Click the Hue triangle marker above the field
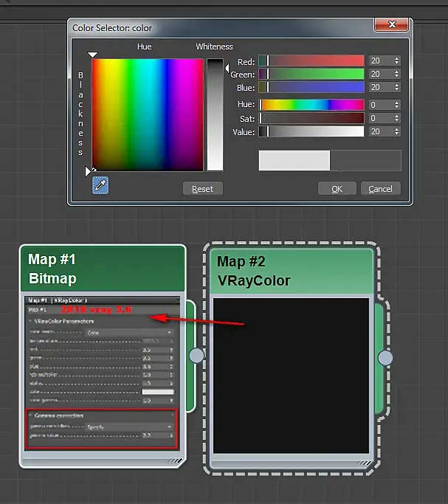The height and width of the screenshot is (504, 448). pyautogui.click(x=92, y=55)
